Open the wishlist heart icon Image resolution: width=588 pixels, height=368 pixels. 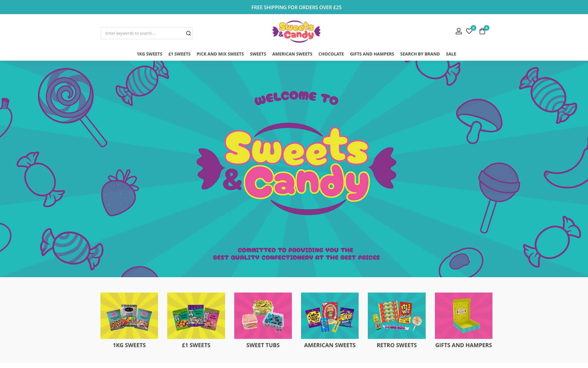point(469,31)
